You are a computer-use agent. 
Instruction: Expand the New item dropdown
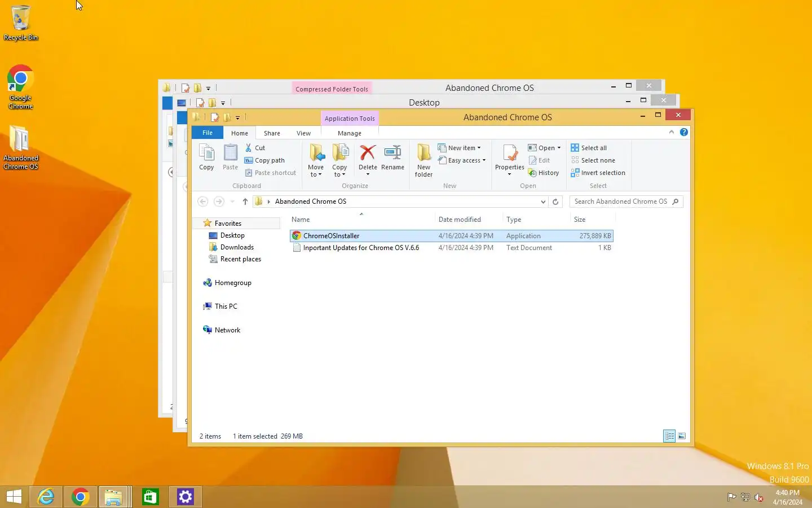[x=460, y=148]
